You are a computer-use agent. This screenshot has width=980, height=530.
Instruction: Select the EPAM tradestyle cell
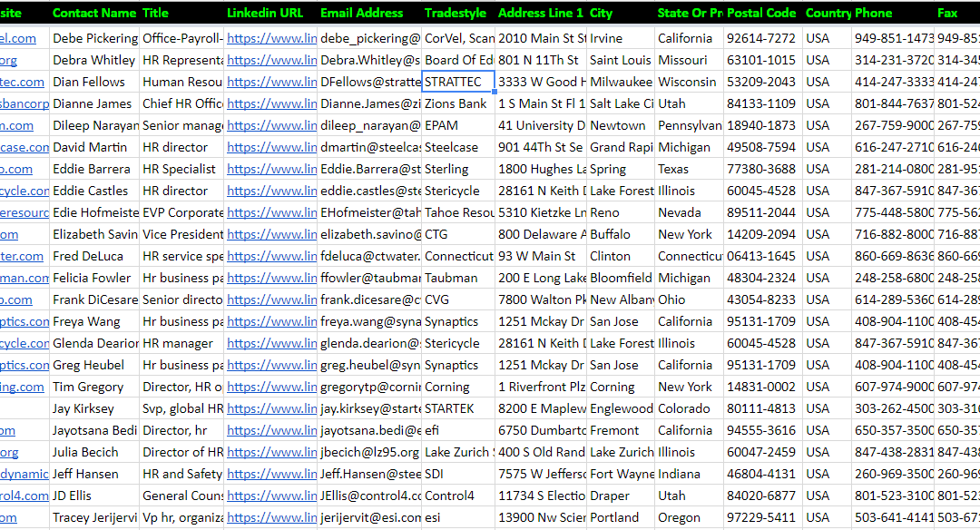tap(458, 125)
